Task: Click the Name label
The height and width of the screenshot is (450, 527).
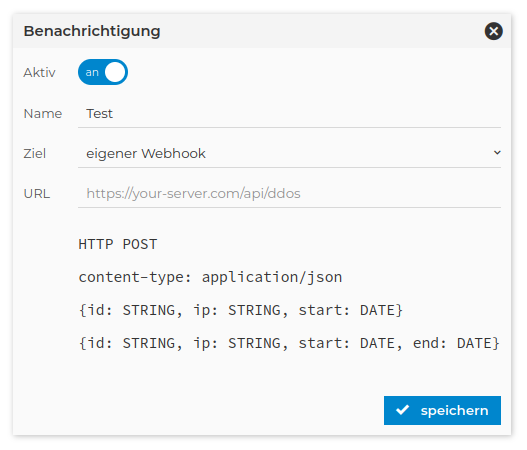Action: click(x=43, y=114)
